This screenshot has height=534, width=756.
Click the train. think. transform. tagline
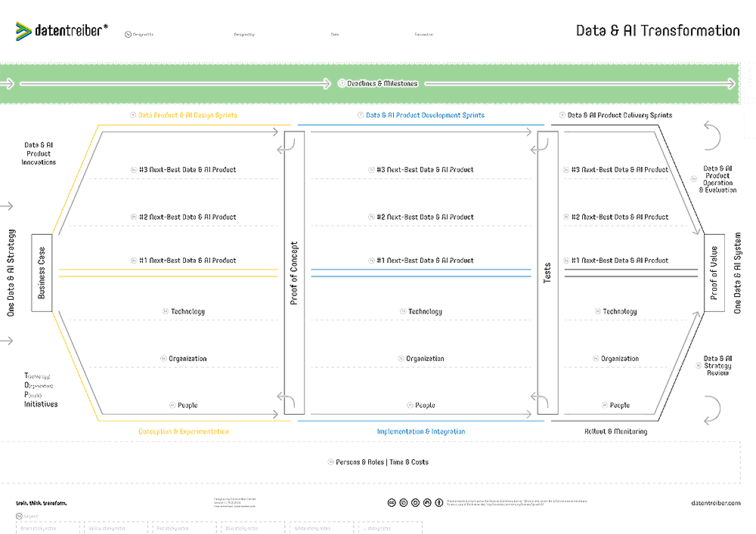click(x=42, y=503)
